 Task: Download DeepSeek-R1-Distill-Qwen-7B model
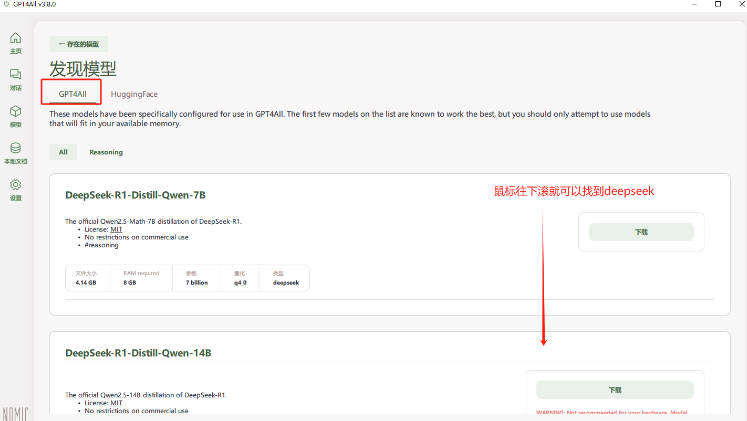pos(641,232)
